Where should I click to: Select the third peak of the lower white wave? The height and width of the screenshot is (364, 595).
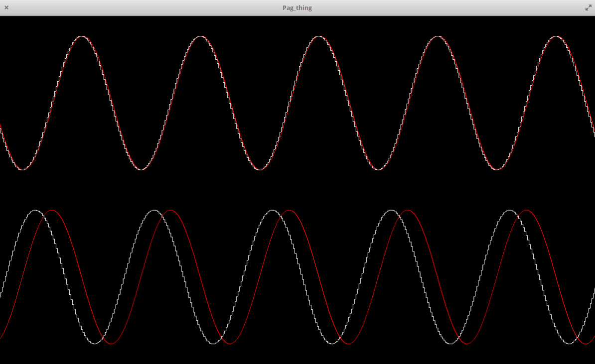pyautogui.click(x=273, y=210)
